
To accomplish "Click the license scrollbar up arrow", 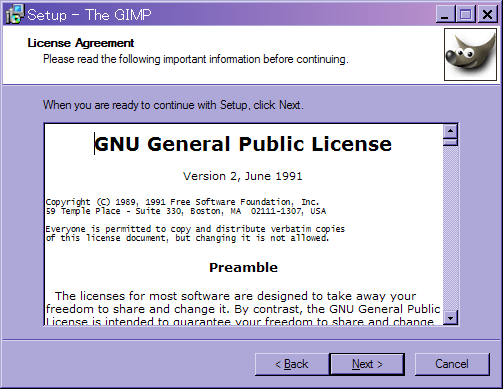I will (x=450, y=131).
